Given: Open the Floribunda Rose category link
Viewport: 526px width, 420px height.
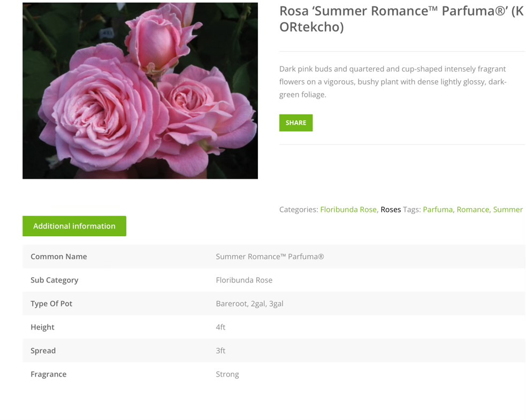Looking at the screenshot, I should [x=348, y=210].
